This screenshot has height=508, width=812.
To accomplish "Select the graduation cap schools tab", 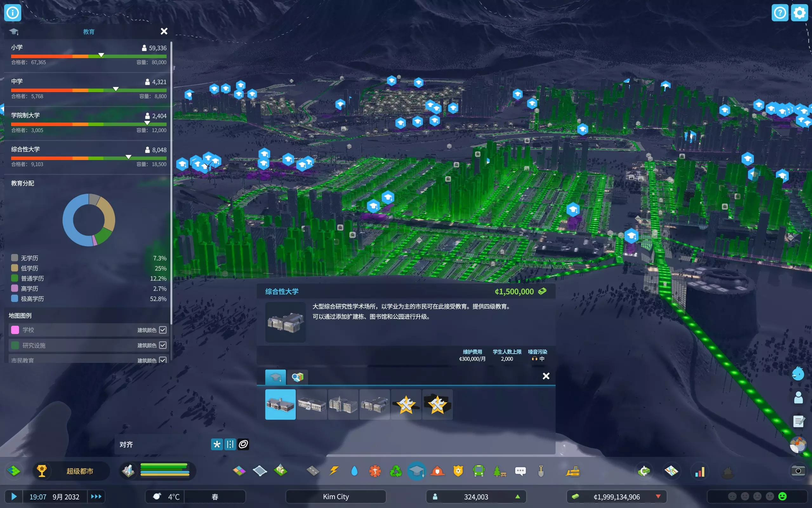I will [x=275, y=377].
